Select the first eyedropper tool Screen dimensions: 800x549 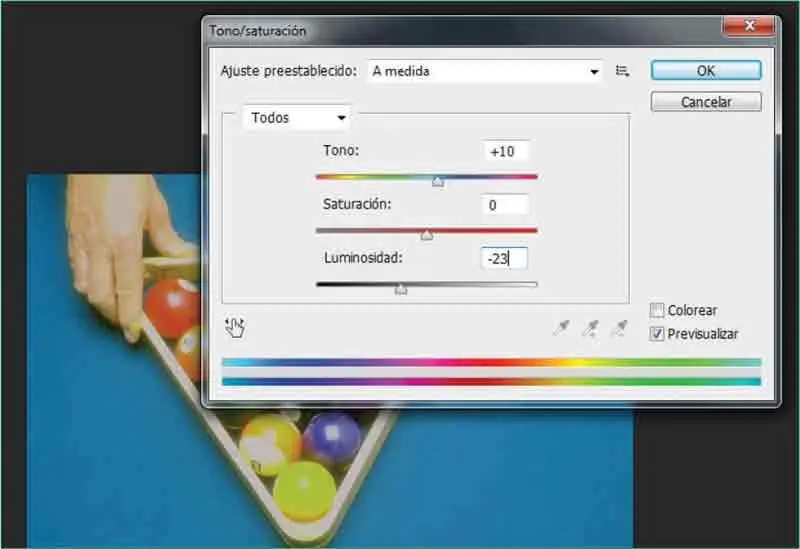point(561,328)
